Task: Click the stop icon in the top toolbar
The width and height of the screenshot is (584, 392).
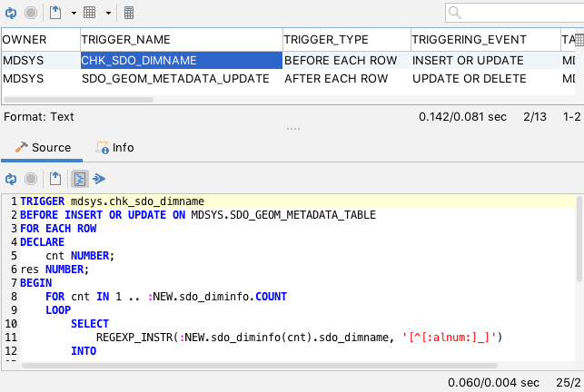Action: (x=30, y=13)
